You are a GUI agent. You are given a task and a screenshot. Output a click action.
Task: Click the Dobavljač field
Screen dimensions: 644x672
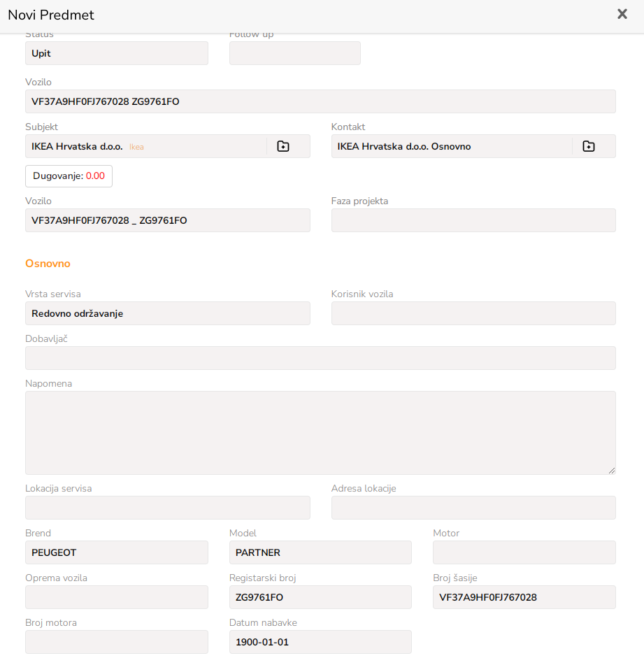pos(320,358)
